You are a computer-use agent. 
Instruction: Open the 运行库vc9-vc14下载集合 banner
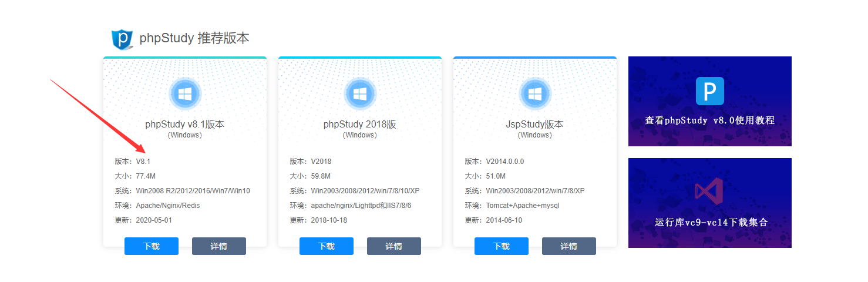click(710, 203)
